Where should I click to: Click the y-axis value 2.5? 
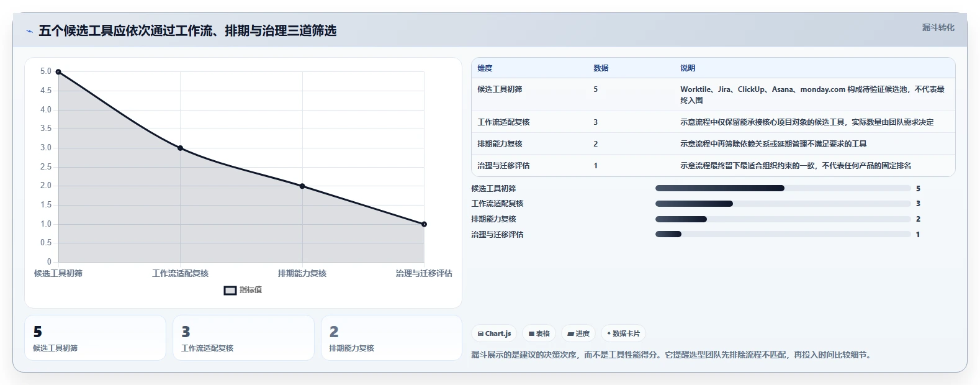[46, 167]
